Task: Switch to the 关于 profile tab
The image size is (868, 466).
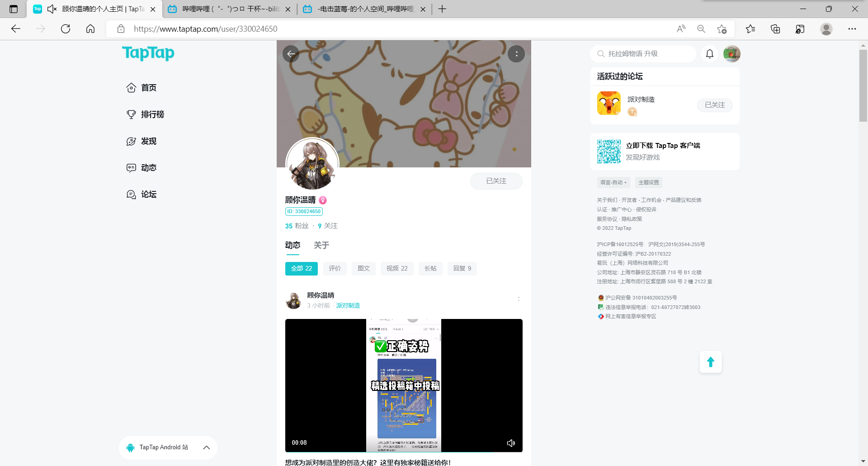Action: click(321, 245)
